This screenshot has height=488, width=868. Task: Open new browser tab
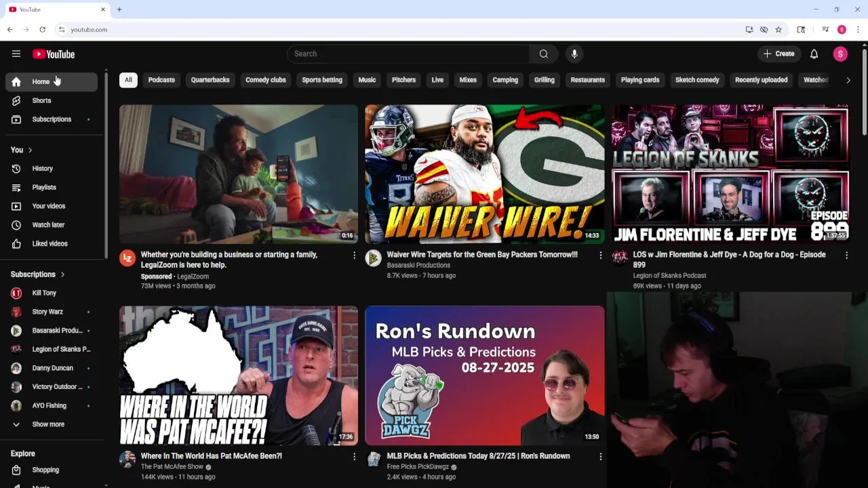119,9
